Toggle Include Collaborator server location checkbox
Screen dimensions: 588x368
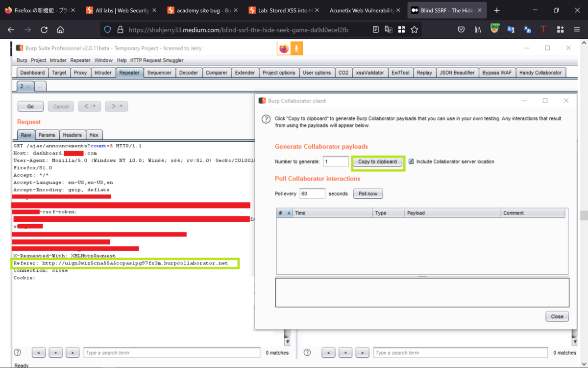coord(411,161)
